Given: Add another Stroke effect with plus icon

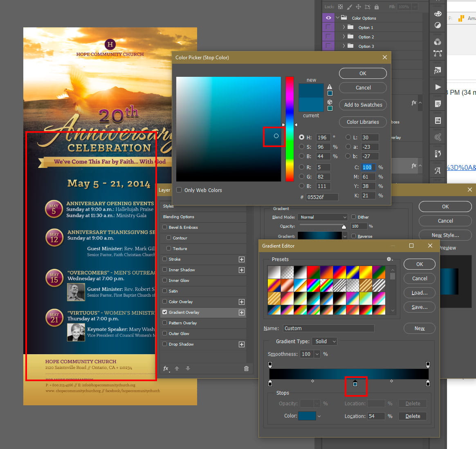Looking at the screenshot, I should [x=242, y=259].
